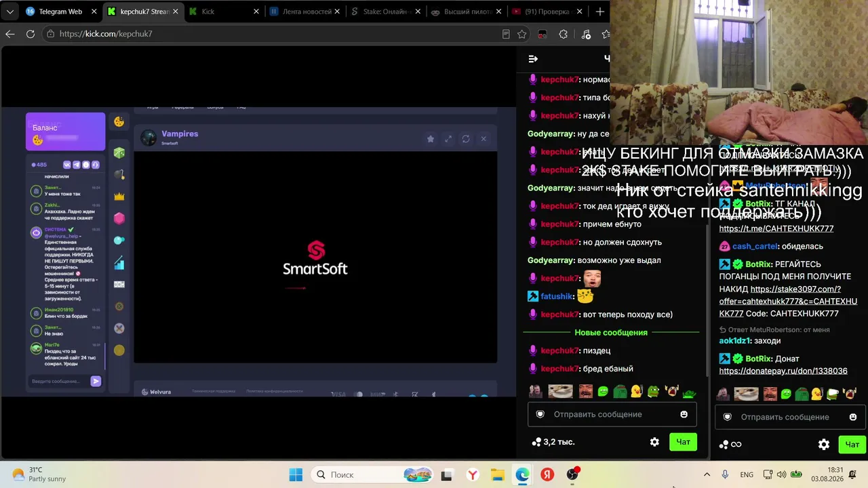Open the browser extensions puzzle icon
Image resolution: width=868 pixels, height=488 pixels.
click(564, 34)
